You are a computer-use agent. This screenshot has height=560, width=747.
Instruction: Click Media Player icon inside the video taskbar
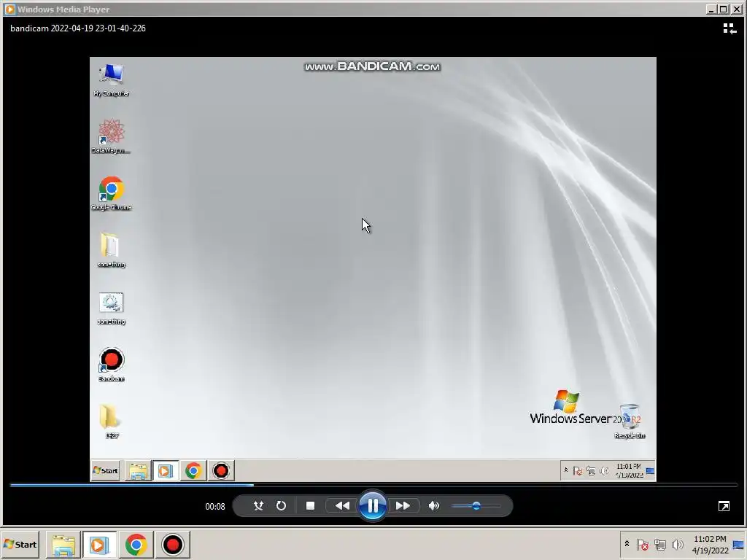pos(166,471)
